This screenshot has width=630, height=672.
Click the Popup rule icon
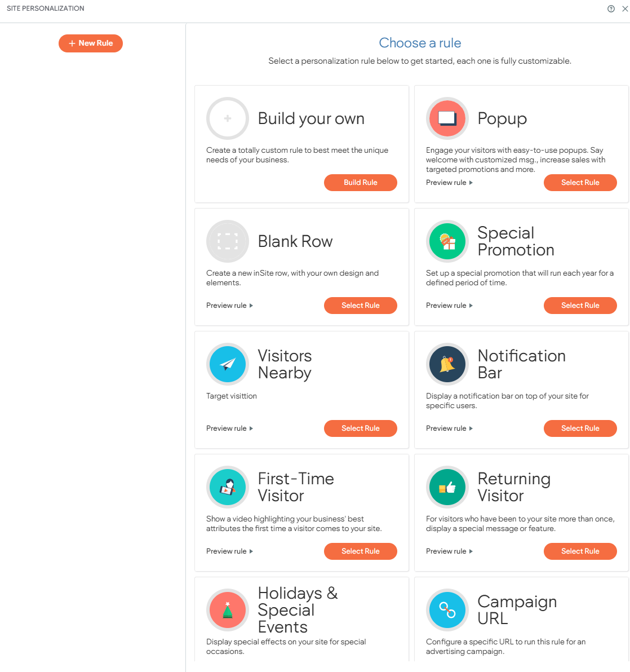coord(447,118)
